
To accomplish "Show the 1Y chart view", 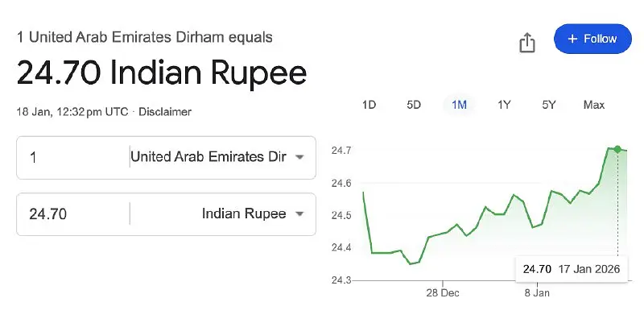I will pos(504,105).
